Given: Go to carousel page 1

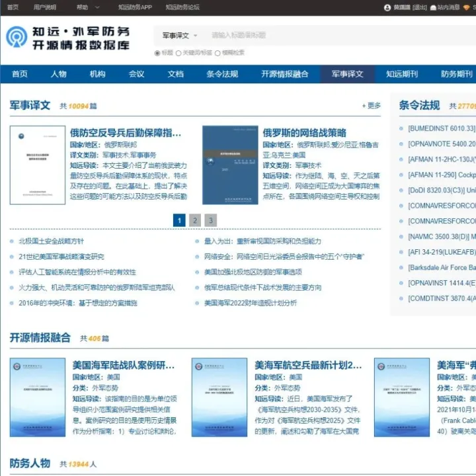Looking at the screenshot, I should tap(179, 220).
